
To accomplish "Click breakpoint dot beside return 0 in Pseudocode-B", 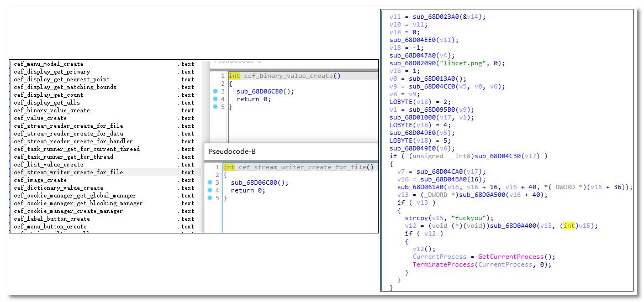I will 210,190.
